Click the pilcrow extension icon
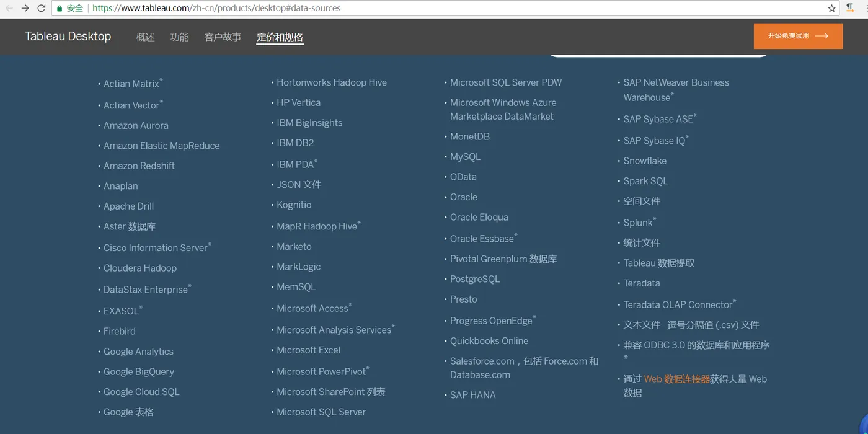Screen dimensions: 868x434 (851, 7)
